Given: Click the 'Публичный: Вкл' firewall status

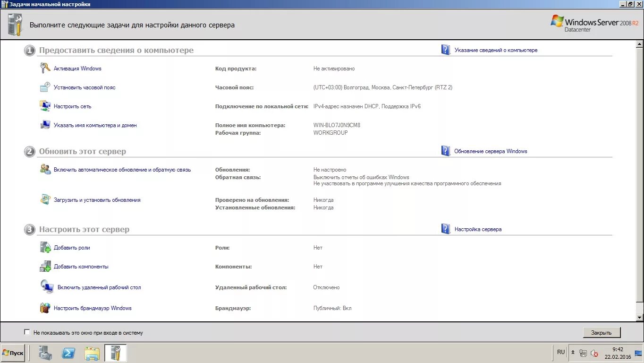Looking at the screenshot, I should (x=332, y=308).
